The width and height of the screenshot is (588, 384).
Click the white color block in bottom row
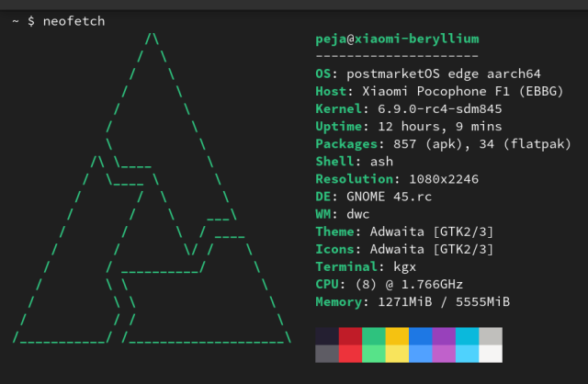coord(491,354)
